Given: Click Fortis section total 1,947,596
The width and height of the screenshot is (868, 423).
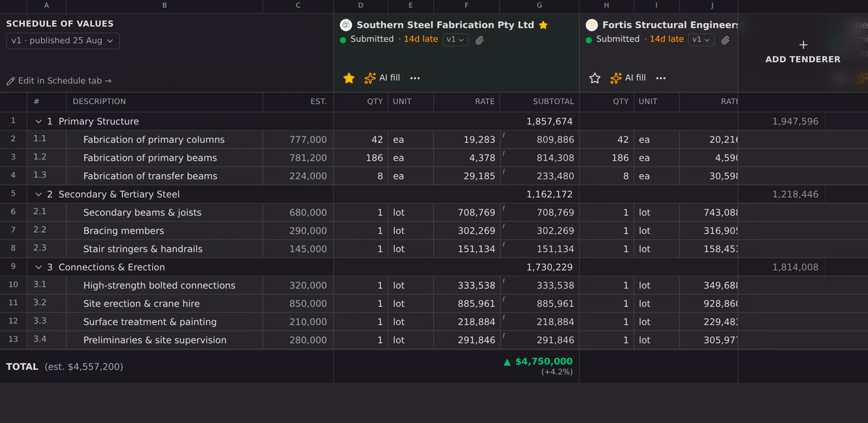Looking at the screenshot, I should [795, 122].
